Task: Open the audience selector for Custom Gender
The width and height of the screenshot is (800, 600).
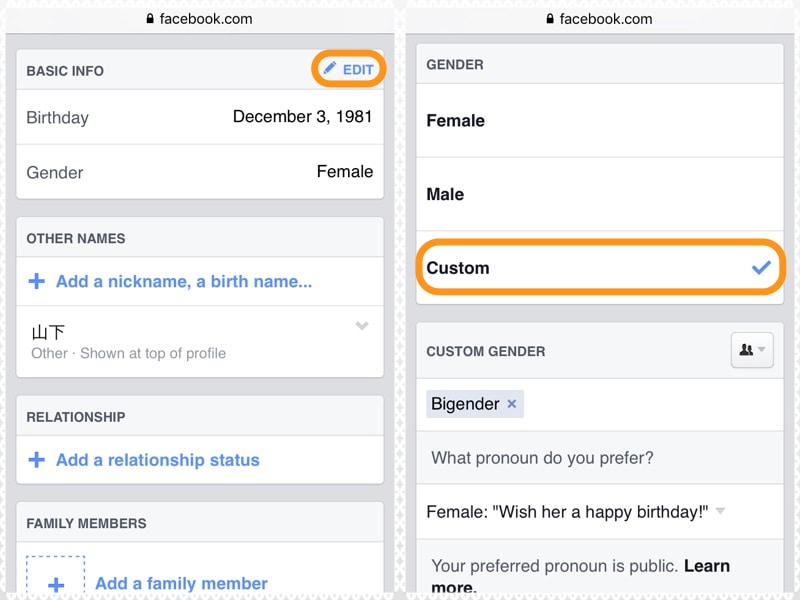Action: click(751, 350)
